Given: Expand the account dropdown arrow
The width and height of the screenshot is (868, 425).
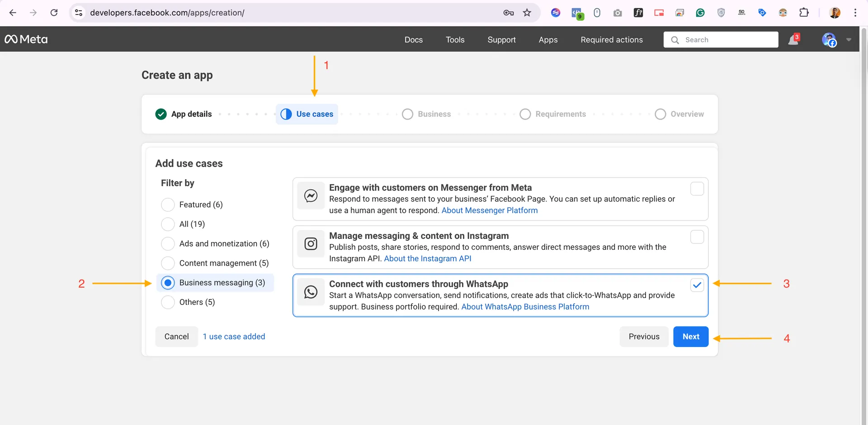Looking at the screenshot, I should tap(849, 40).
